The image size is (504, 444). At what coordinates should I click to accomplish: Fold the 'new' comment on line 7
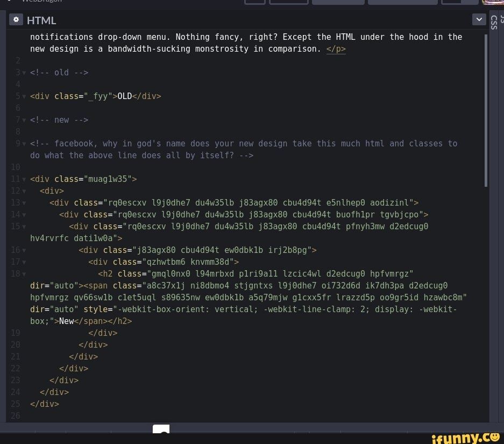24,120
